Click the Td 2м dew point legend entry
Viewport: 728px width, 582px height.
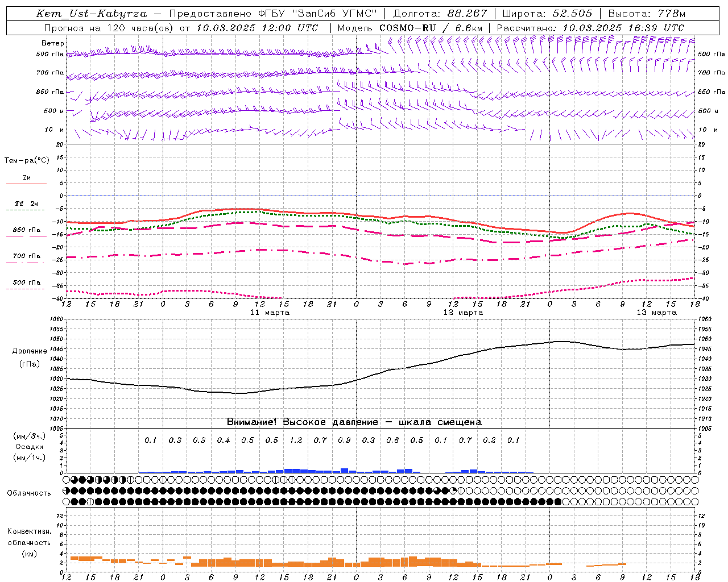26,203
